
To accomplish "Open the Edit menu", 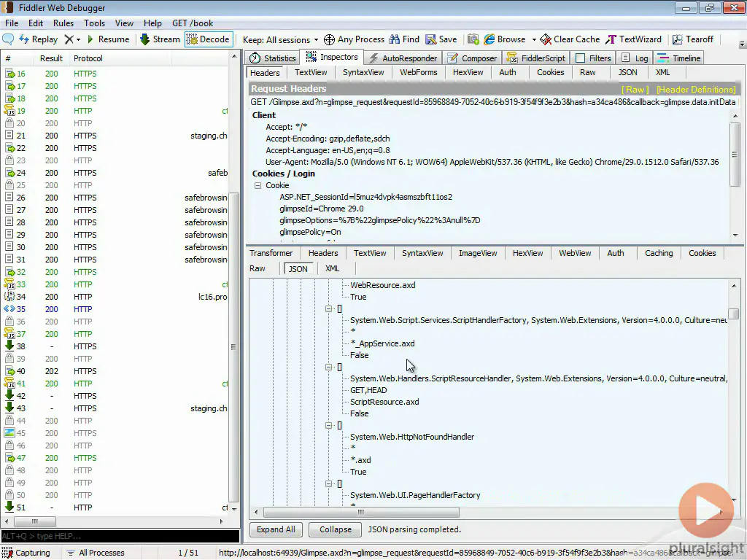I will 35,23.
